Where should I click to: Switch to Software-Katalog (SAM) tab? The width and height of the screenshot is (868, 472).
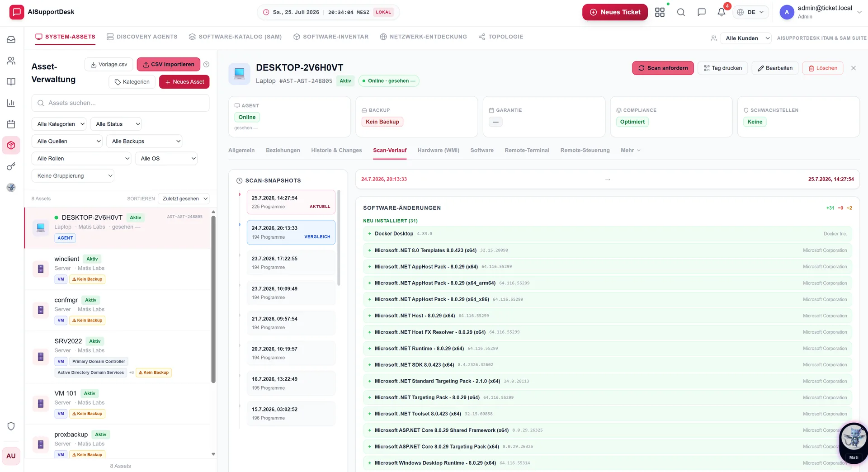(x=235, y=37)
